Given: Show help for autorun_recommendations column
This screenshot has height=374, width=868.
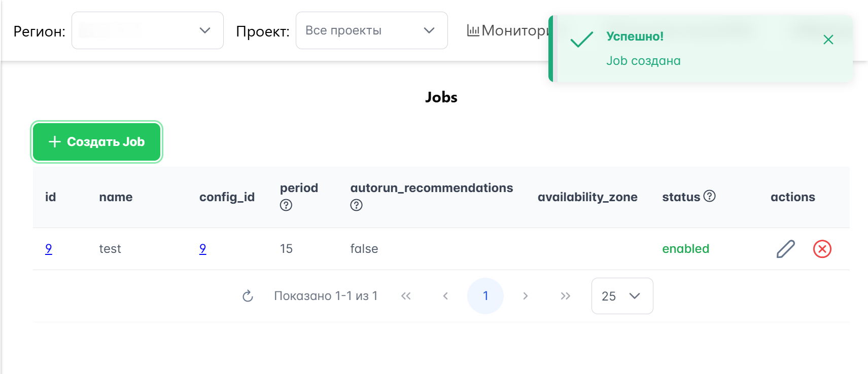Looking at the screenshot, I should pos(357,205).
